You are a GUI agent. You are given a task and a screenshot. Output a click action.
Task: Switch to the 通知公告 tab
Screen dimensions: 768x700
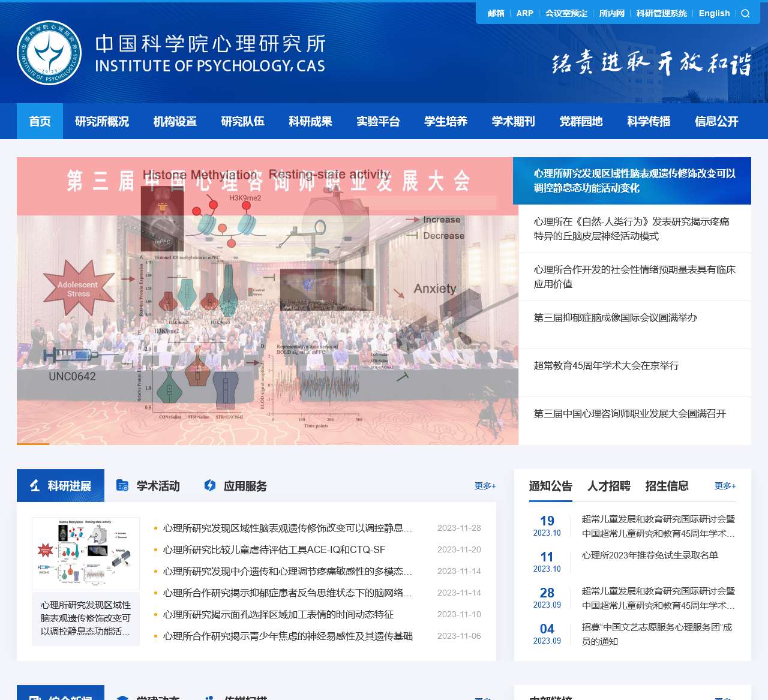pyautogui.click(x=550, y=486)
